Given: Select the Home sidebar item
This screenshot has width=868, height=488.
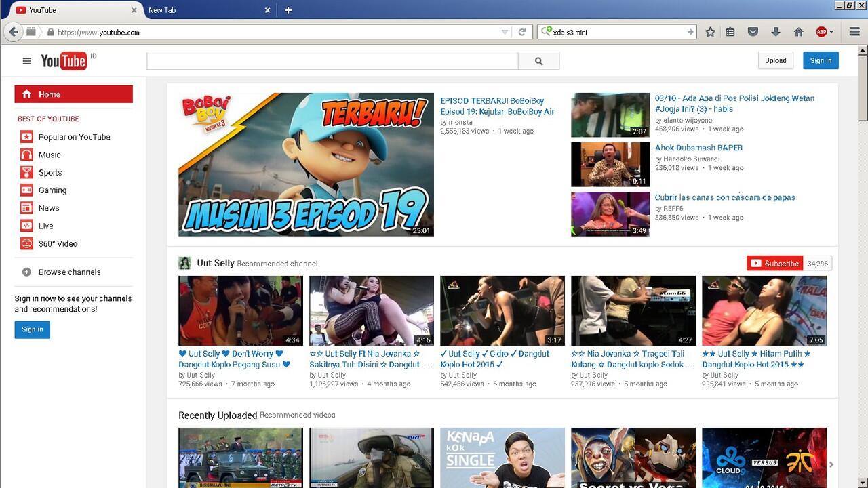Looking at the screenshot, I should [x=74, y=94].
